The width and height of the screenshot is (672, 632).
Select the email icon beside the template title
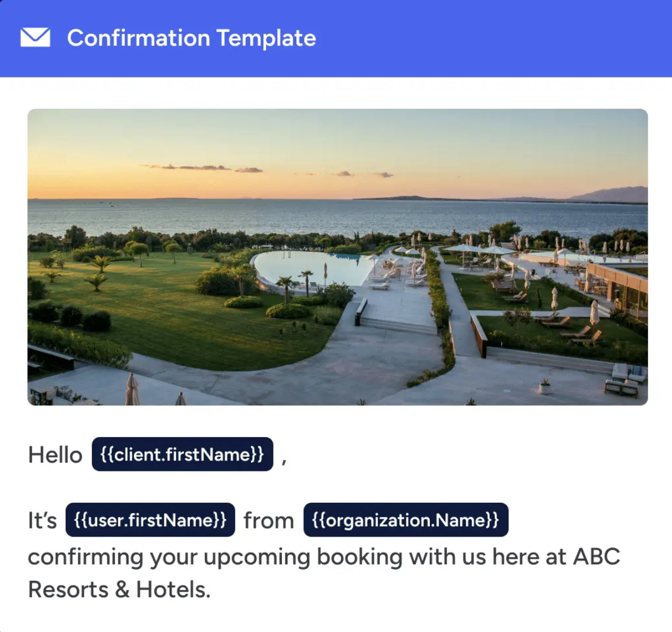[35, 38]
